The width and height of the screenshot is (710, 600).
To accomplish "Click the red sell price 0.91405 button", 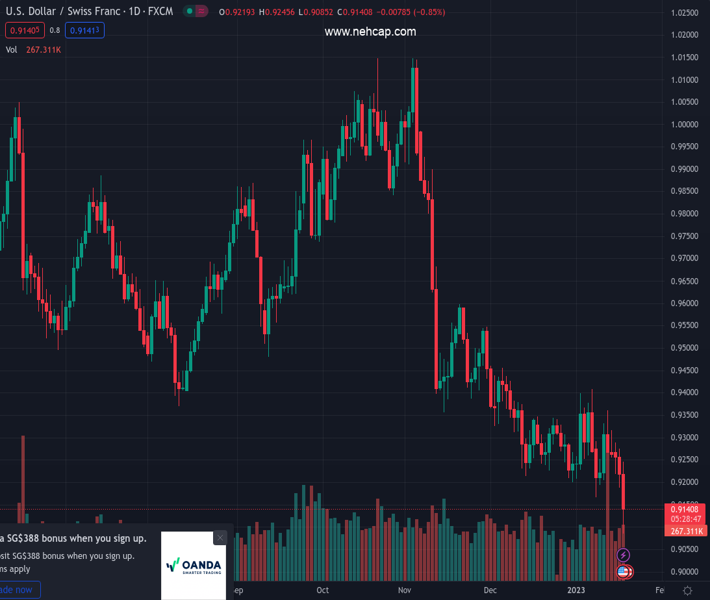I will click(24, 30).
